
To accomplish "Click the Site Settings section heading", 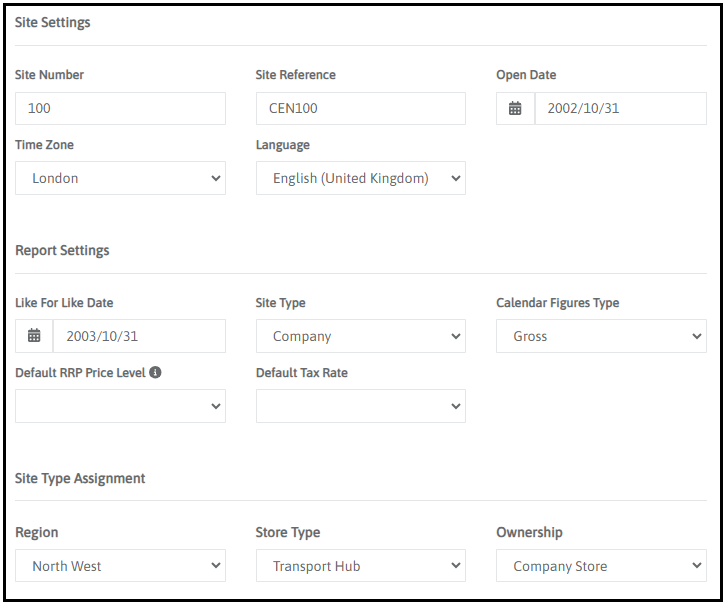I will coord(53,22).
